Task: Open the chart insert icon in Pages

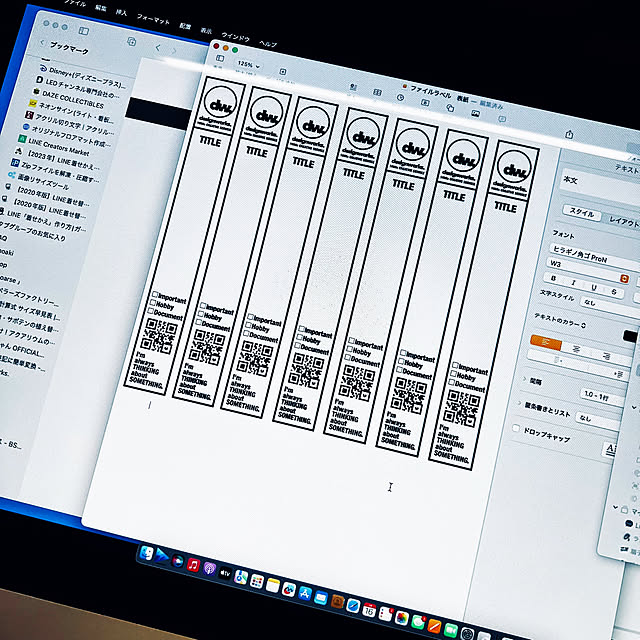Action: pos(400,98)
